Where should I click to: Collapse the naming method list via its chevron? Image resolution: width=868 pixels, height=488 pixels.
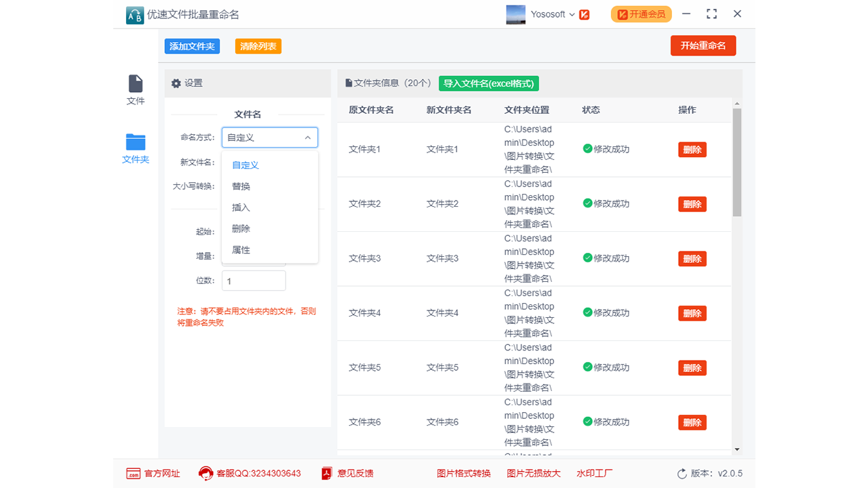coord(309,137)
